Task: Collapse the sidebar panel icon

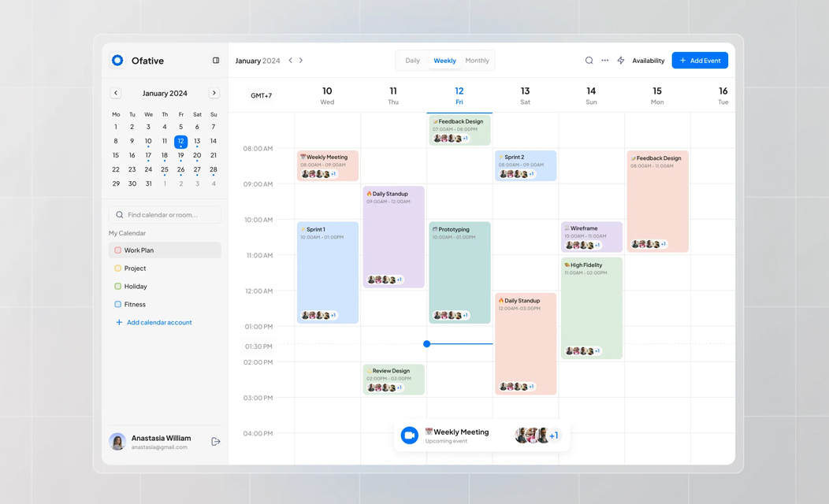Action: pos(216,61)
